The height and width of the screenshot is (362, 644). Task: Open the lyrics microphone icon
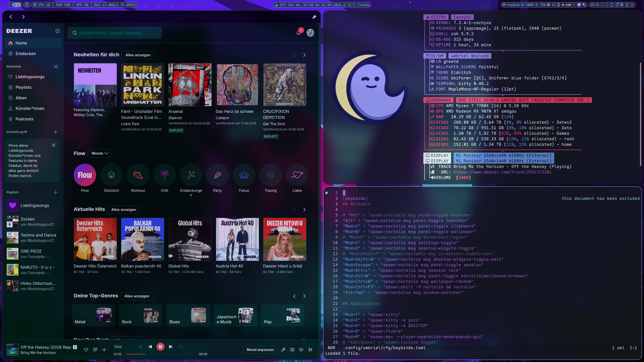(283, 350)
